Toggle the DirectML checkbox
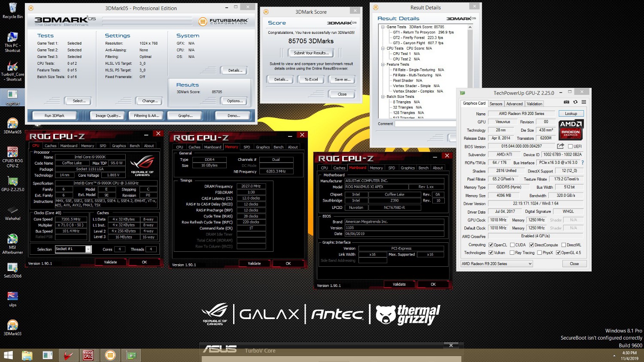 coord(564,245)
